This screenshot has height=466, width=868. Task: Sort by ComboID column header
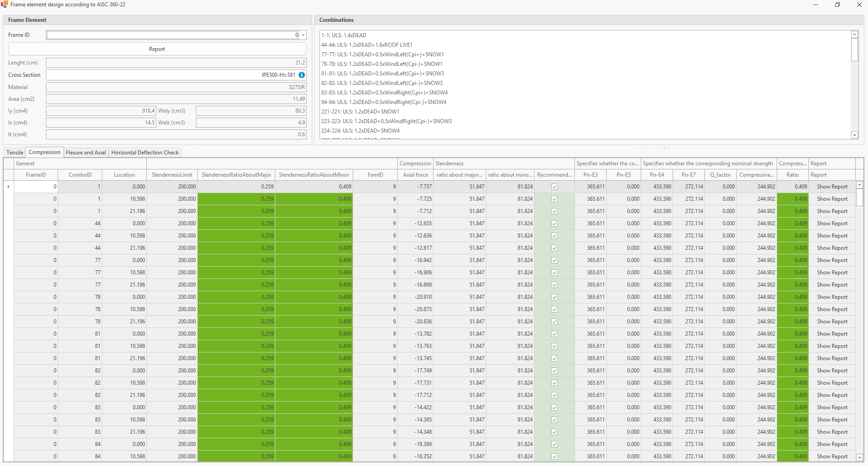coord(80,175)
